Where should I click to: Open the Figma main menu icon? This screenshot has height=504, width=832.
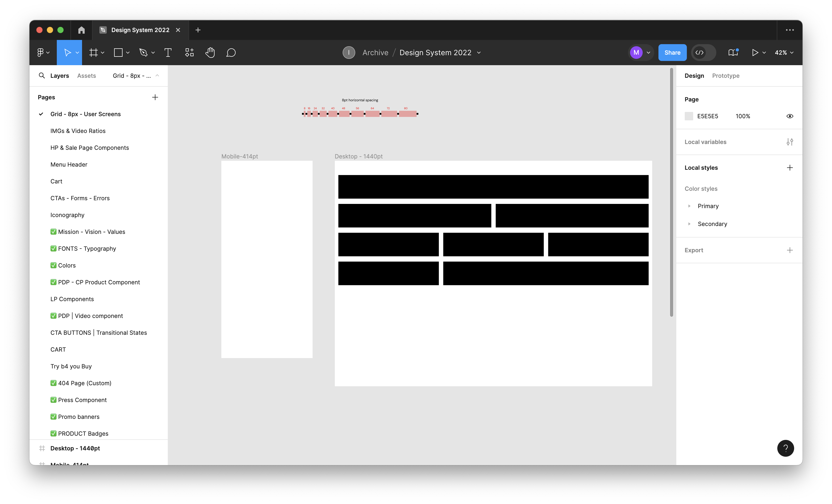click(40, 52)
